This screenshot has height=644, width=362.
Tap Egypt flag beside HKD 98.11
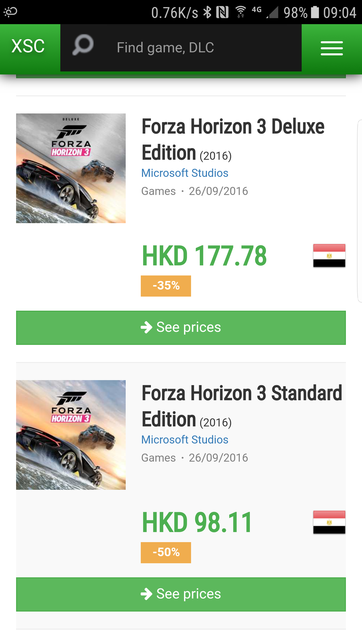click(x=329, y=522)
